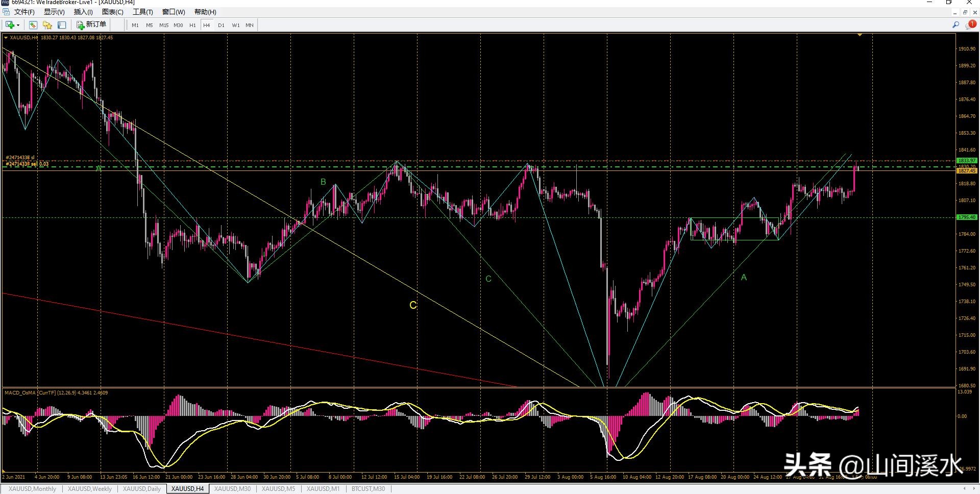Switch to XAUUSD,M5 chart tab
Viewport: 980px width, 494px height.
tap(278, 489)
